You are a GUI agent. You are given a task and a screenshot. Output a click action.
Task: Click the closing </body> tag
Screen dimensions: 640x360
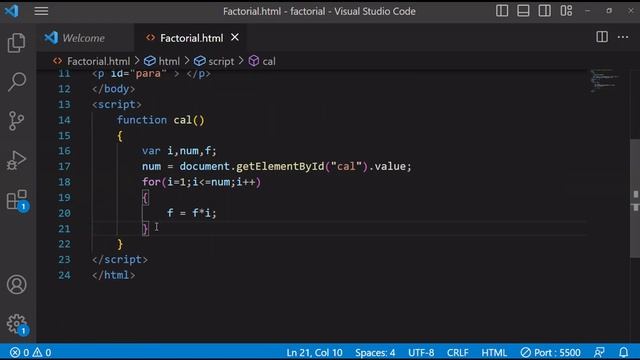coord(114,89)
